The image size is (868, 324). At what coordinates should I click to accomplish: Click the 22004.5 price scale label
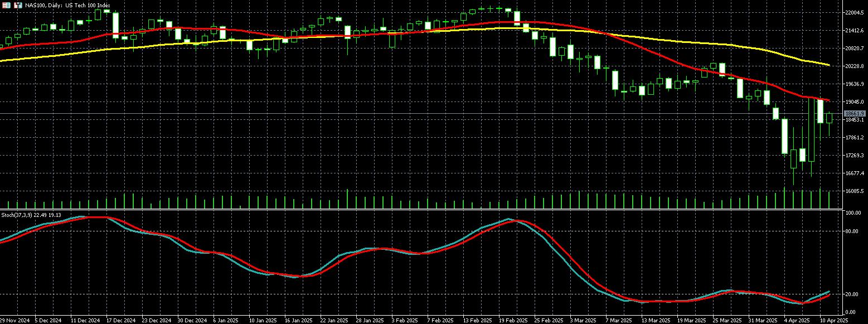854,13
